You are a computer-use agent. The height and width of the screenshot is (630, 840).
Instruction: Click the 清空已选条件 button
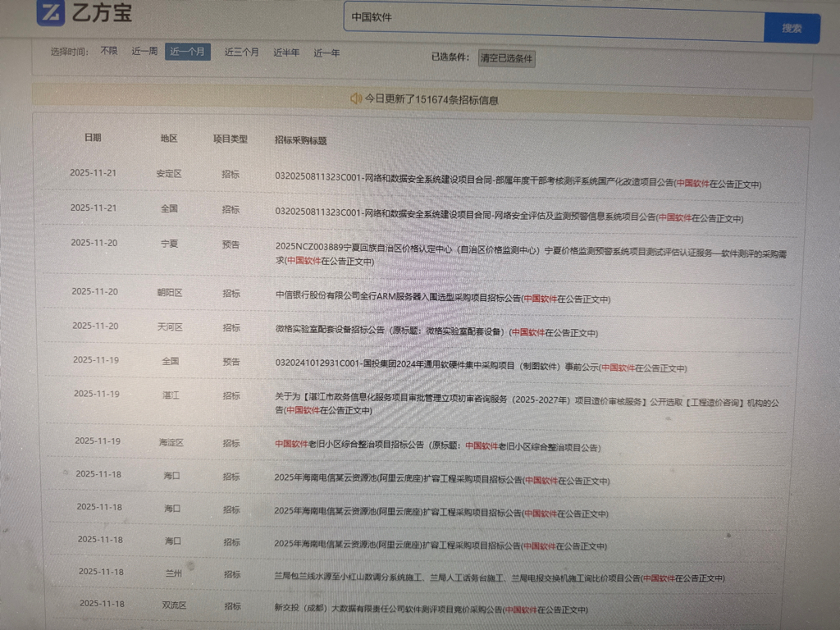(506, 58)
